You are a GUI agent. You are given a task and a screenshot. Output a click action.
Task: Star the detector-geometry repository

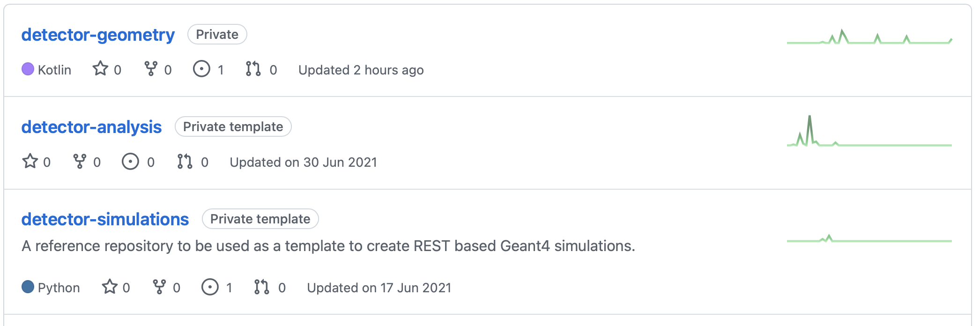click(101, 69)
